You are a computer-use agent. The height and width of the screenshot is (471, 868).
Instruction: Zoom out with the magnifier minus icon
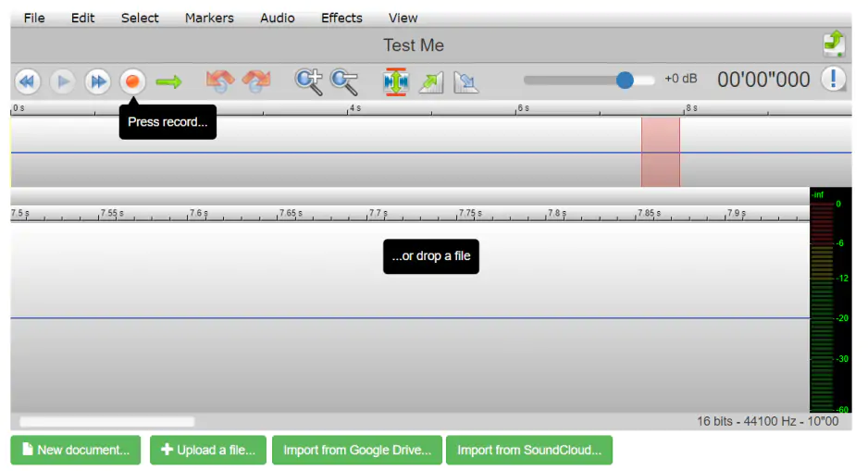[x=344, y=81]
